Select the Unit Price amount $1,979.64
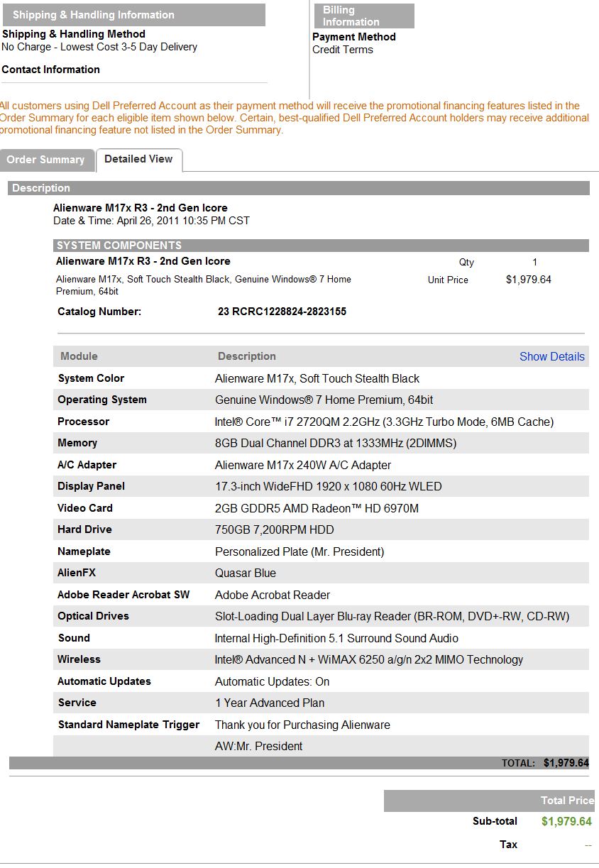Viewport: 599px width, 868px height. 529,280
